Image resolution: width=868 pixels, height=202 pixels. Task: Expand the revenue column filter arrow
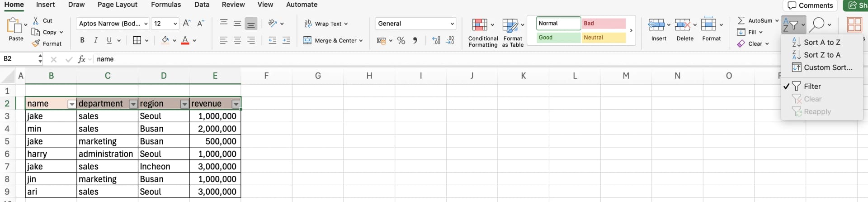point(236,104)
